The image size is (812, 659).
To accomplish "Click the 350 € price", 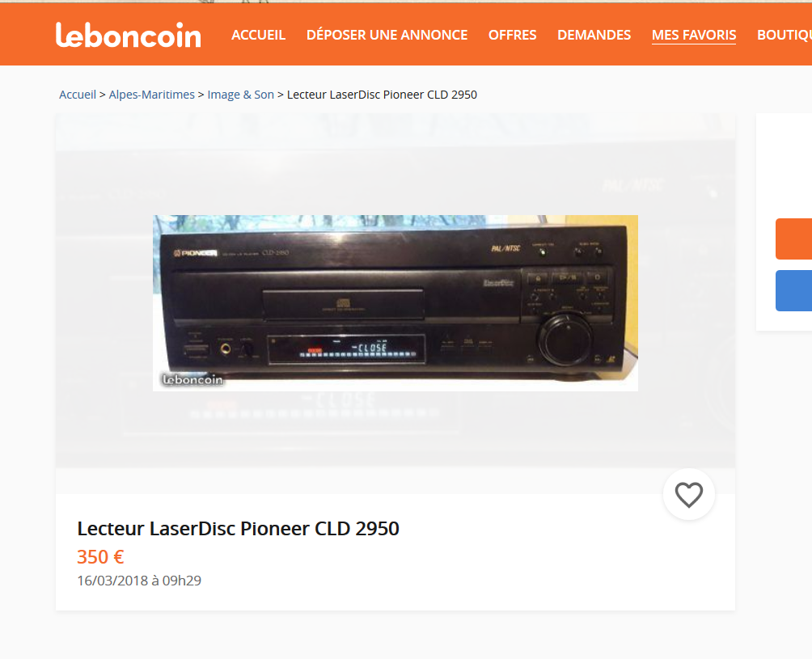I will [100, 557].
